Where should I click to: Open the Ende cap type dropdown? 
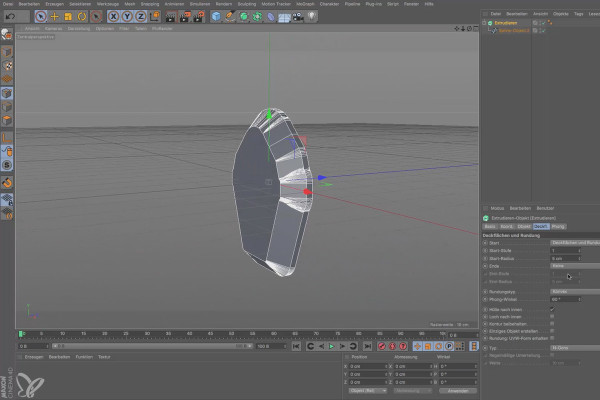click(575, 266)
